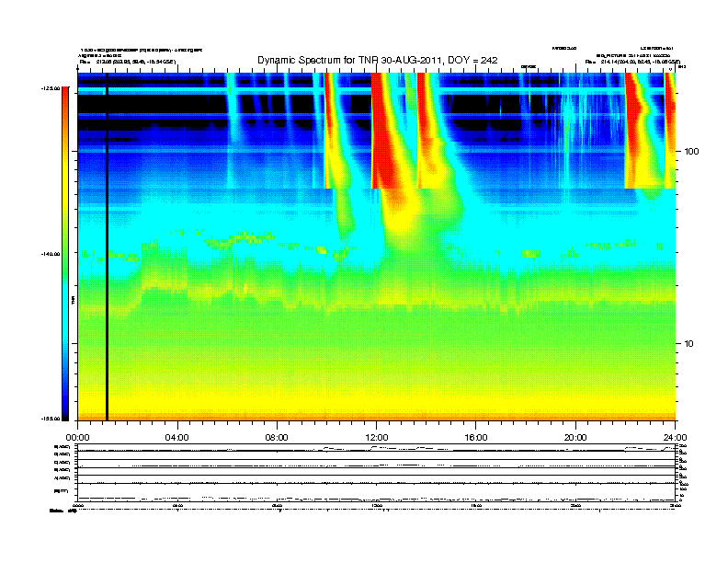Click the vertical rainbow color scale bar
Image resolution: width=728 pixels, height=563 pixels.
pos(65,254)
